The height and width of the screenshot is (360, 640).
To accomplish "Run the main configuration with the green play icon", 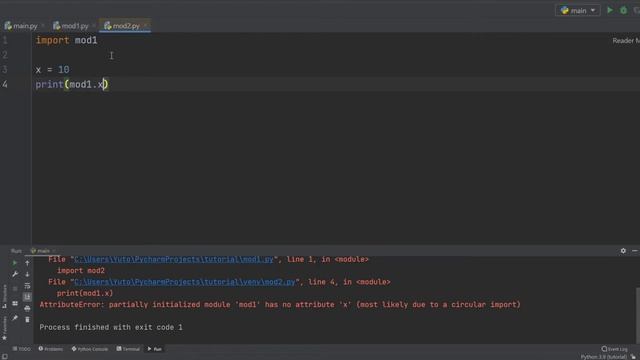I will click(610, 10).
